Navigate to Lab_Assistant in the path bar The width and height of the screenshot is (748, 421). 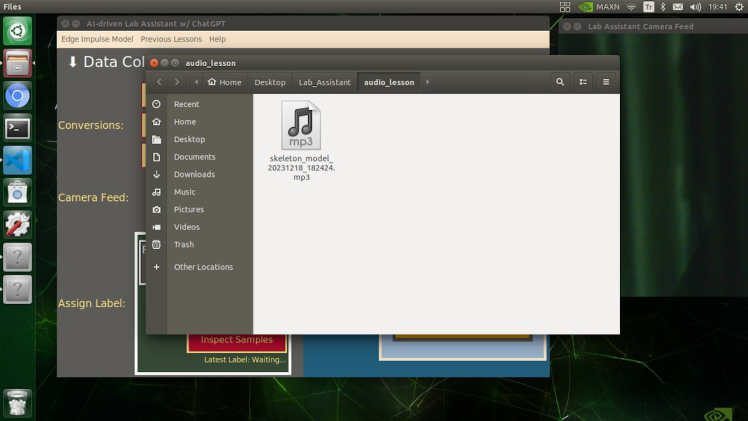[x=324, y=82]
